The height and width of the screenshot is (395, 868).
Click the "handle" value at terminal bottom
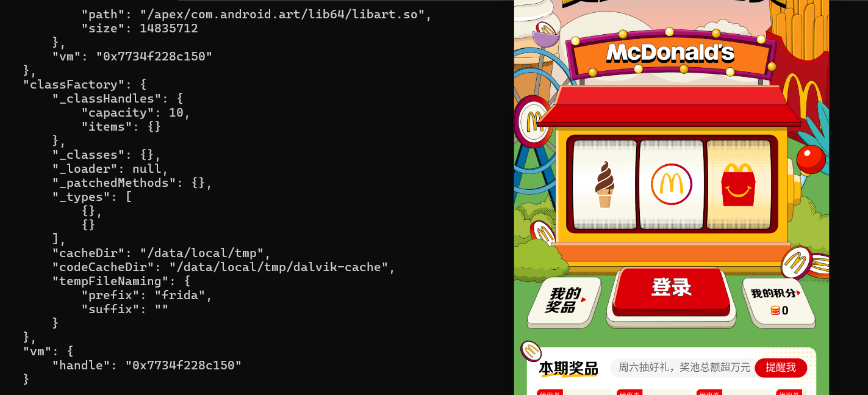183,365
